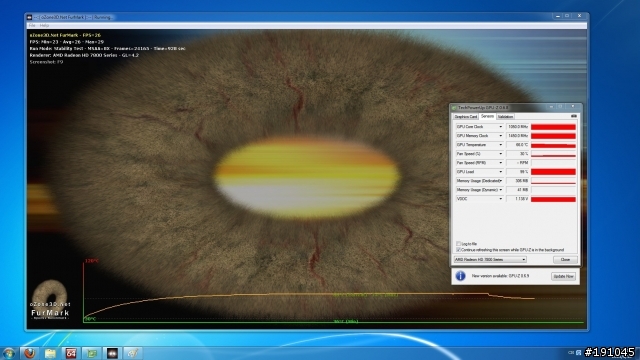Open the Validation tab in GPU-Z
640x360 pixels.
(505, 117)
